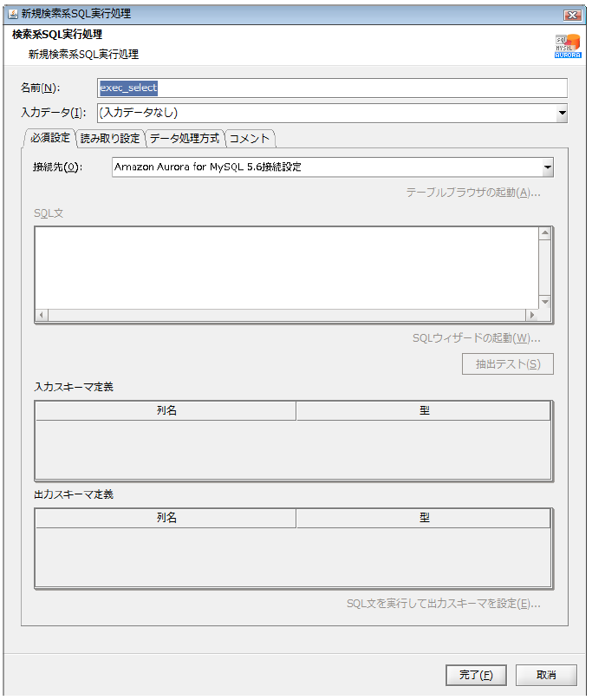Switch to the 読み取り設定 tab
Viewport: 592px width, 700px height.
click(110, 139)
